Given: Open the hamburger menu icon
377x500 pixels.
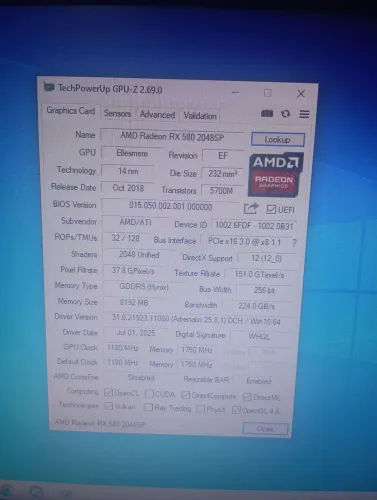Looking at the screenshot, I should pos(304,114).
